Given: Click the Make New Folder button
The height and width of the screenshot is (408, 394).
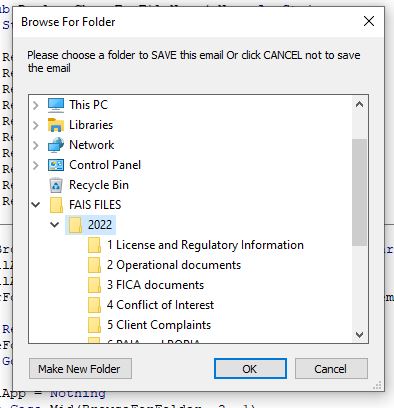Looking at the screenshot, I should pos(80,369).
